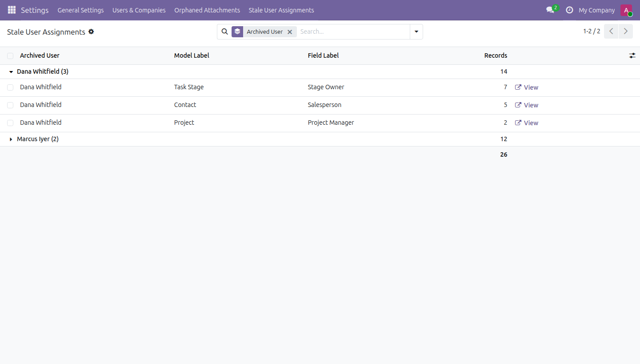Screen dimensions: 640x364
Task: Tick the checkbox for Task Stage row
Action: (x=10, y=87)
